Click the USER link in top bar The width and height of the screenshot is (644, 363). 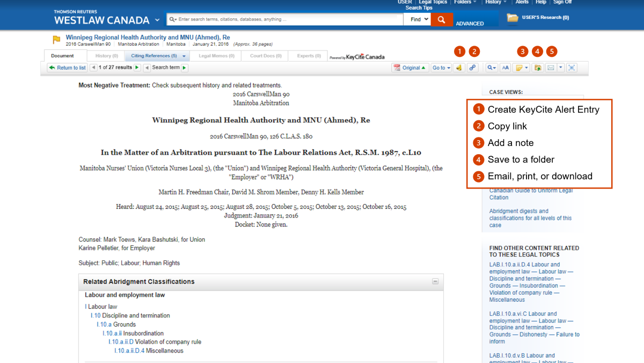coord(405,2)
